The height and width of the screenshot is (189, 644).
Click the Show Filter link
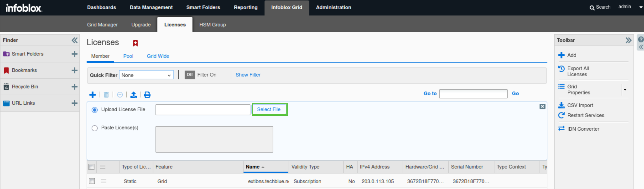(x=248, y=75)
